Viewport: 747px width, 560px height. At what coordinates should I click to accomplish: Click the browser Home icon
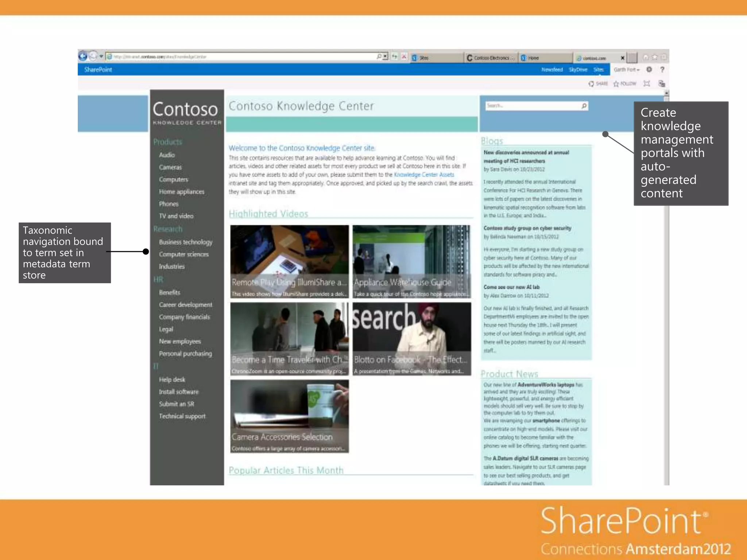(x=646, y=57)
